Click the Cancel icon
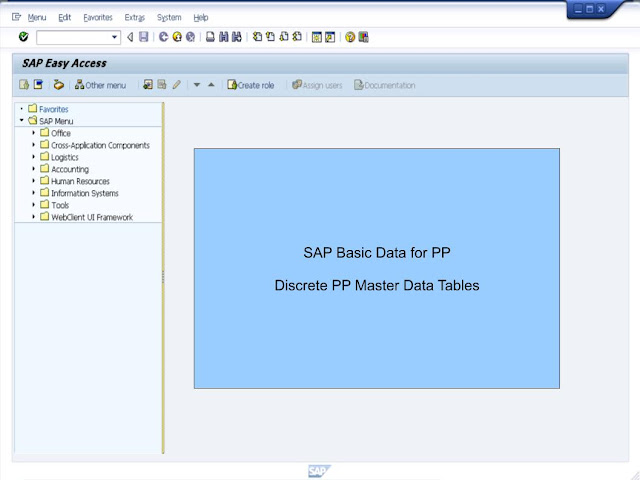640x480 pixels. coord(191,37)
